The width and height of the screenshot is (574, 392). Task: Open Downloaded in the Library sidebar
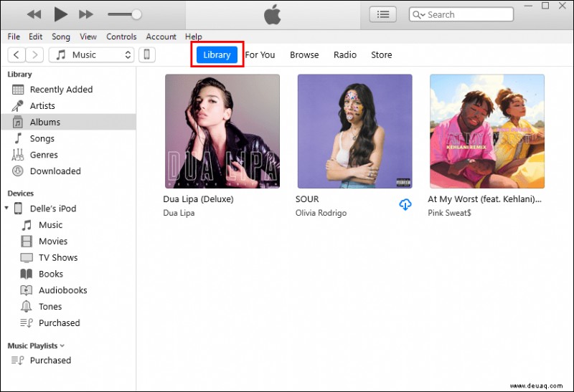[x=68, y=171]
